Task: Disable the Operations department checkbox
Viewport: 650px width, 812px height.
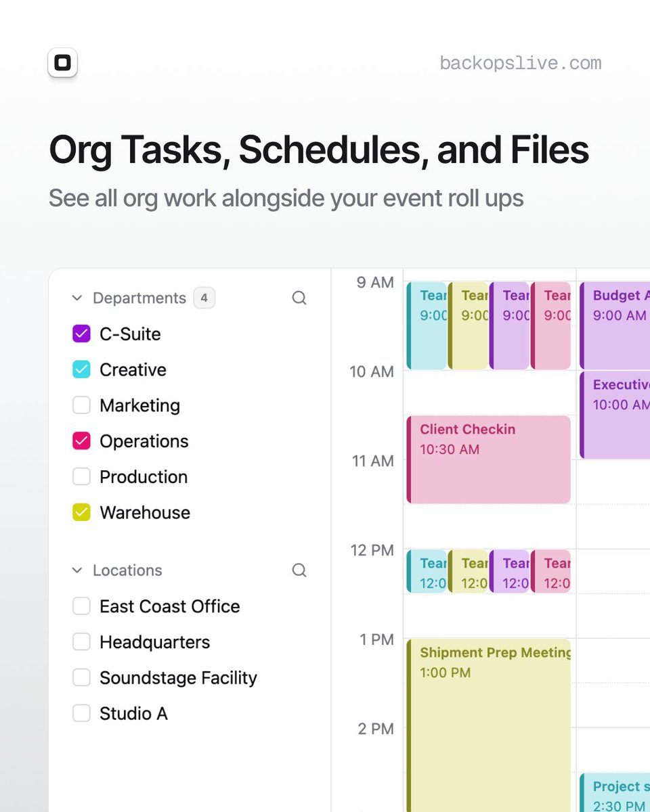Action: tap(81, 441)
